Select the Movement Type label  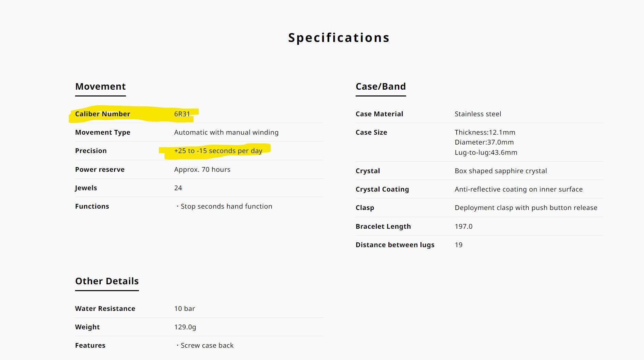[102, 132]
